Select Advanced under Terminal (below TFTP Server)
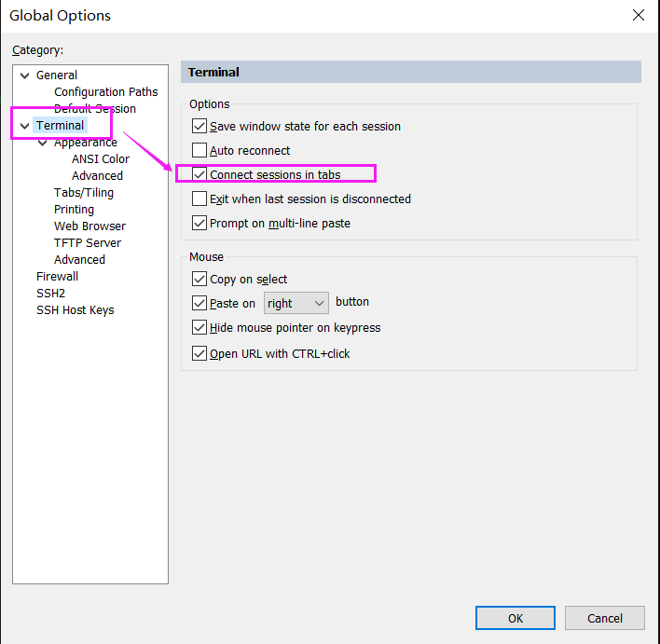This screenshot has height=644, width=660. point(79,260)
